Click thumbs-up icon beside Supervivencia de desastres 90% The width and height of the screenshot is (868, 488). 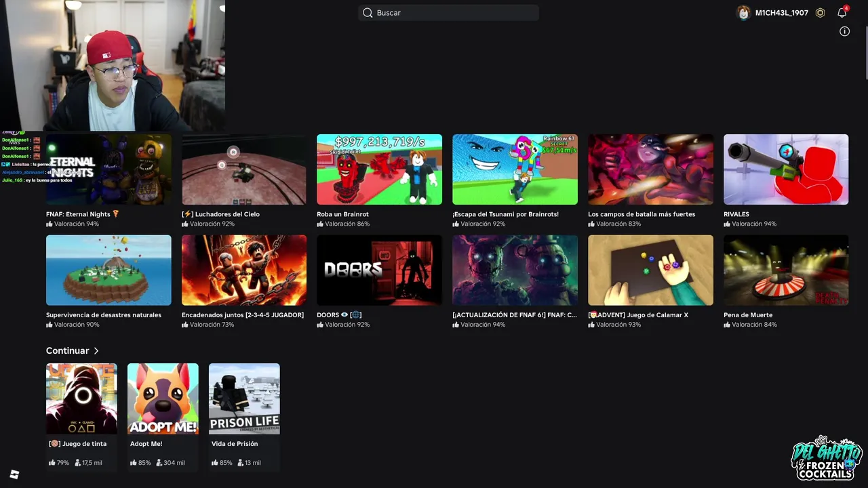[50, 325]
